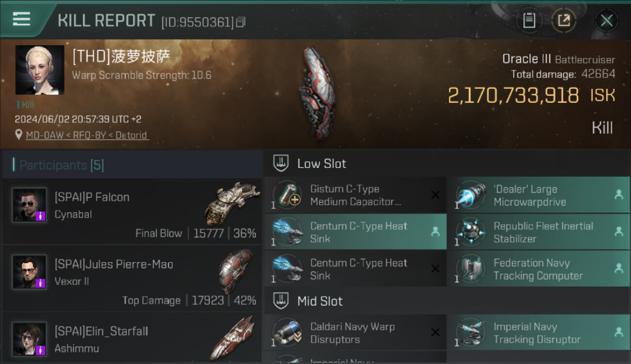Copy the kill report ID

pos(241,22)
